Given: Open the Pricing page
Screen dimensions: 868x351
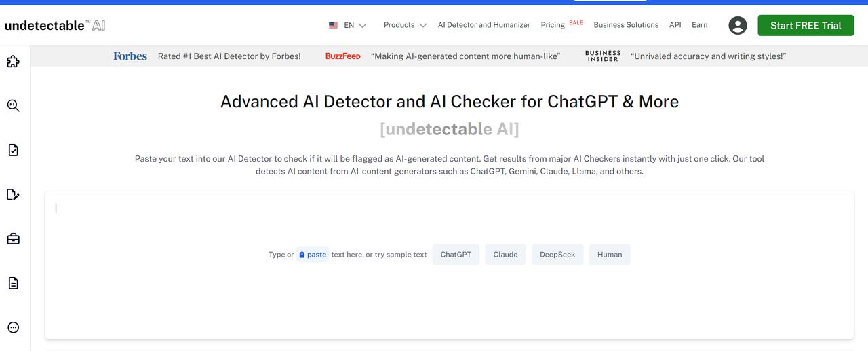Looking at the screenshot, I should click(553, 25).
